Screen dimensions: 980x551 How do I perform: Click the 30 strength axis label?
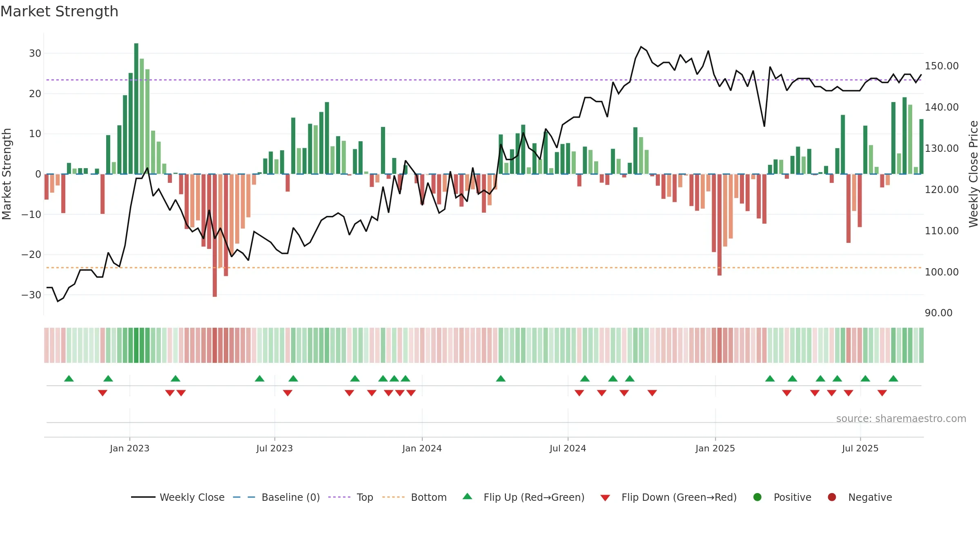[35, 53]
